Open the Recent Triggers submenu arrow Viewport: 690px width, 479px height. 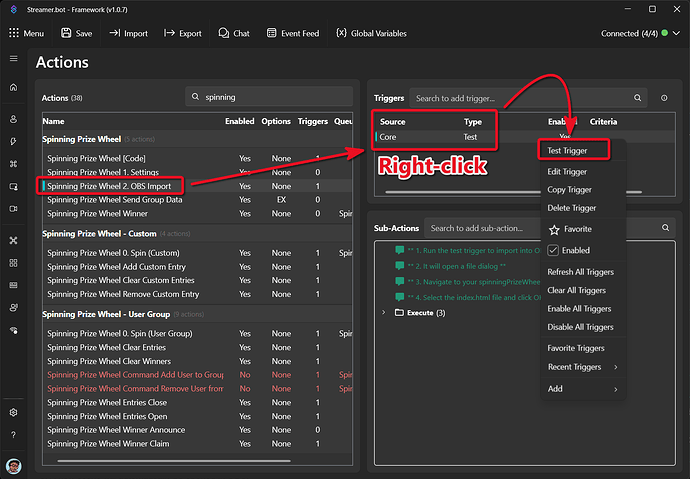(x=616, y=367)
